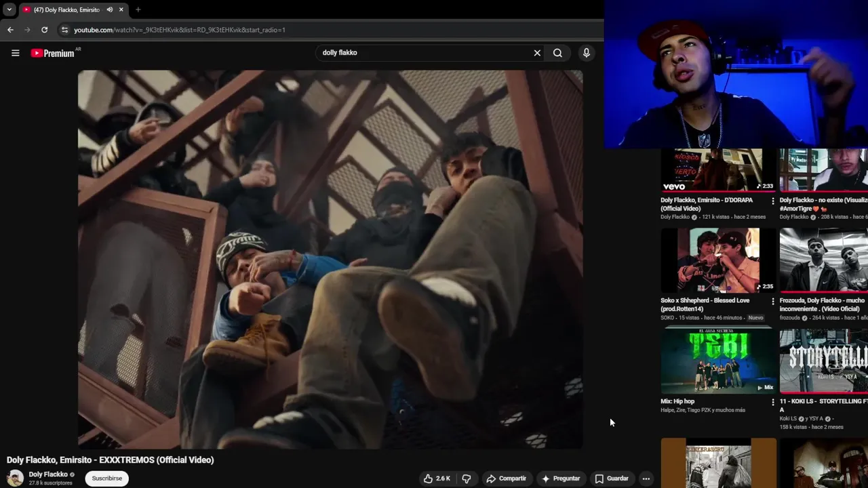
Task: Clear the search box with X icon
Action: click(537, 53)
